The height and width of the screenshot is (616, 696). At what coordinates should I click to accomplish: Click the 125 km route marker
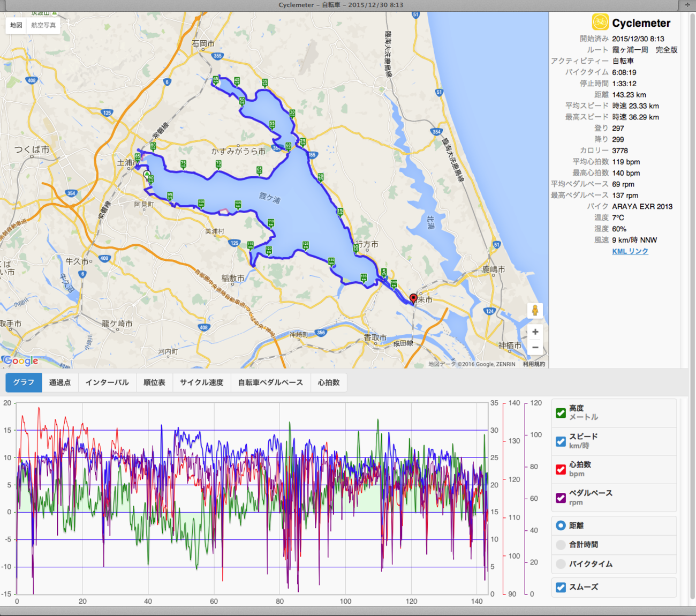click(x=305, y=245)
